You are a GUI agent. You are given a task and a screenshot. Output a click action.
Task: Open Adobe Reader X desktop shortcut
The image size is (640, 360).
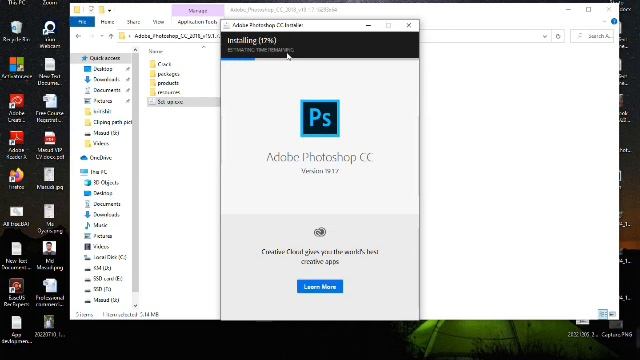(16, 145)
